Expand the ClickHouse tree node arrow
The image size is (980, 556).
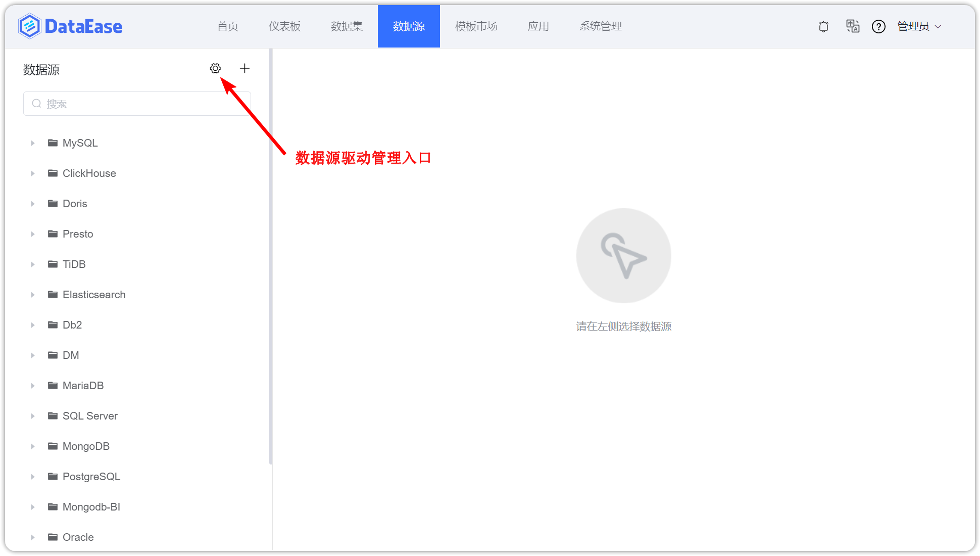pos(33,173)
